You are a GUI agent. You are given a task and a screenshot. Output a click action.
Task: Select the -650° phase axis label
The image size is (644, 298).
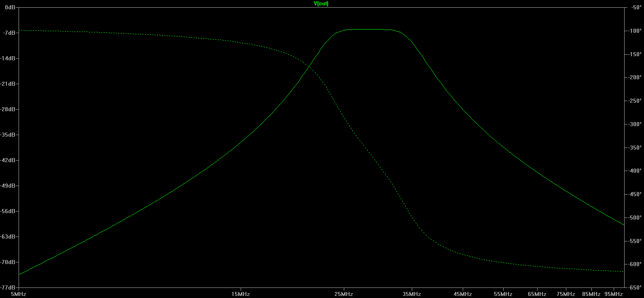(x=634, y=287)
